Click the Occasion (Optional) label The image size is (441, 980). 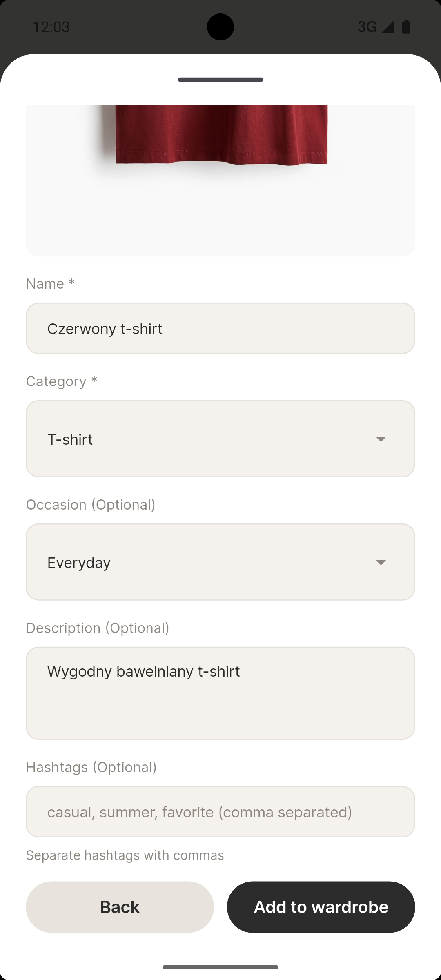coord(91,505)
